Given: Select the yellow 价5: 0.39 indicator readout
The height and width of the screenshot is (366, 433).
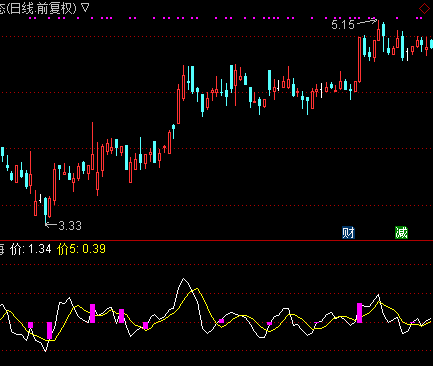Looking at the screenshot, I should [81, 249].
